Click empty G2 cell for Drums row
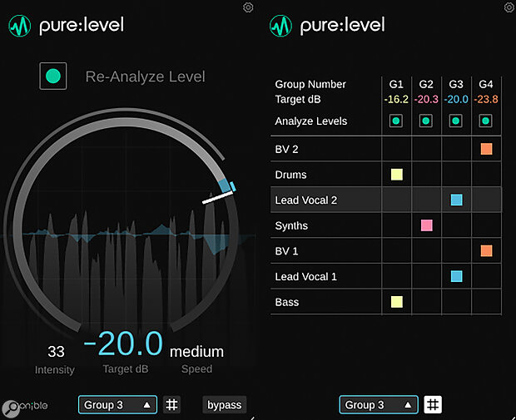The image size is (516, 420). tap(426, 175)
